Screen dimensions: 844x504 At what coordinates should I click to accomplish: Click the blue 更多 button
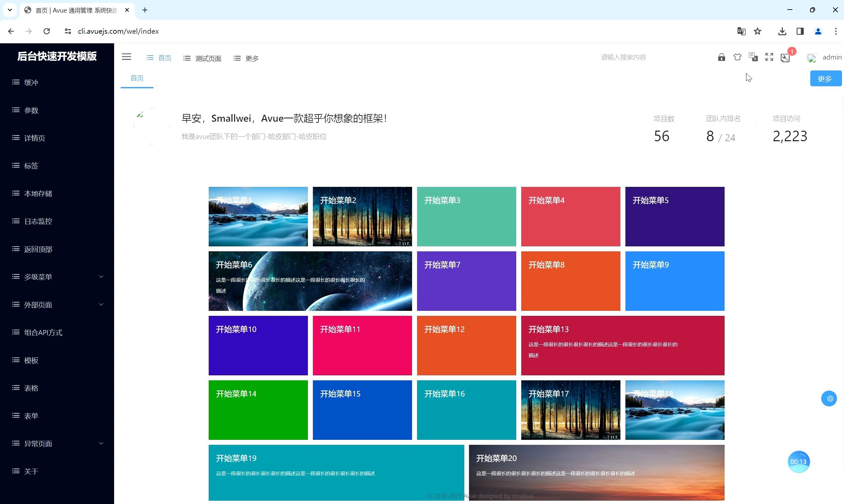click(826, 78)
